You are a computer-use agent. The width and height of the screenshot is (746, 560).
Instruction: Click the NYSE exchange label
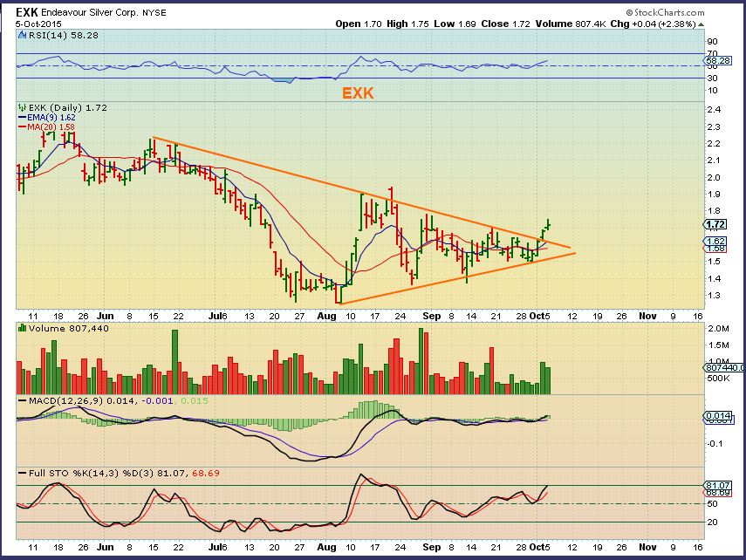154,13
